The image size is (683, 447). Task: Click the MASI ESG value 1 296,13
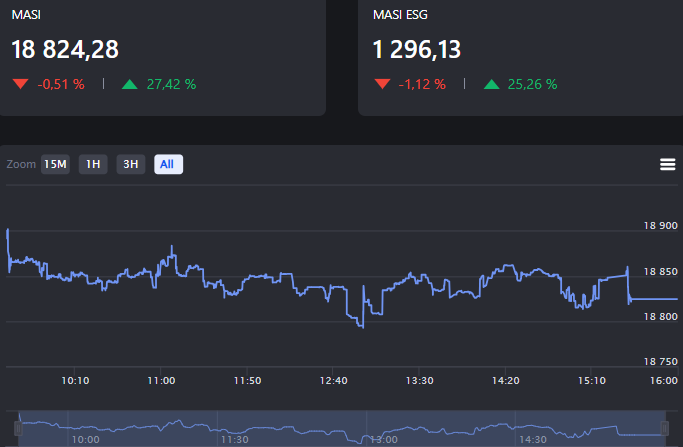(x=417, y=49)
